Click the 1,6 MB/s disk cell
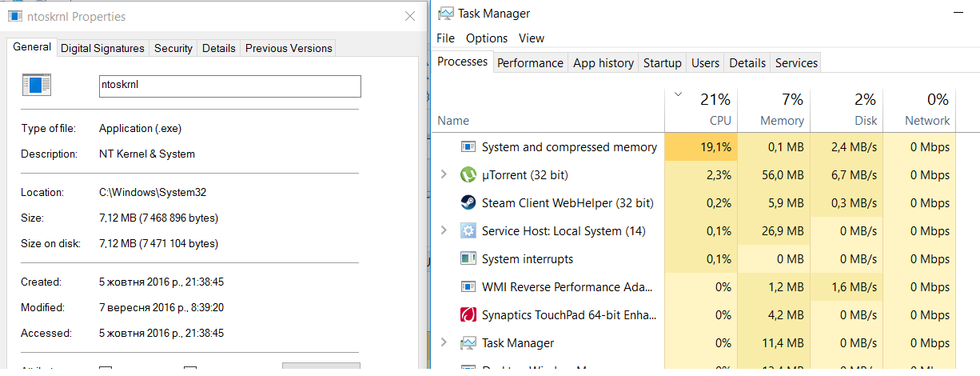980x376 pixels. 847,287
